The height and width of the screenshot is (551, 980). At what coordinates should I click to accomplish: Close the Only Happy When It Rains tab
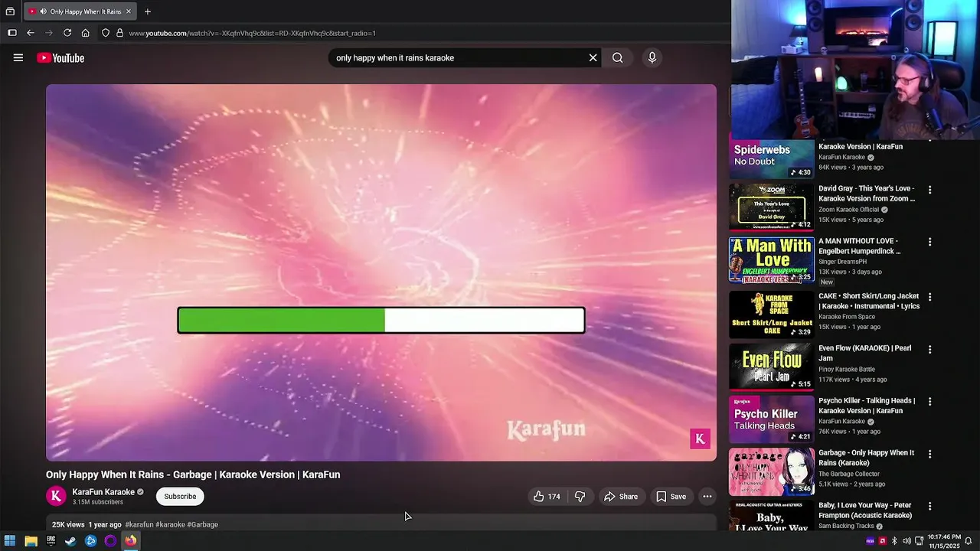(x=129, y=11)
